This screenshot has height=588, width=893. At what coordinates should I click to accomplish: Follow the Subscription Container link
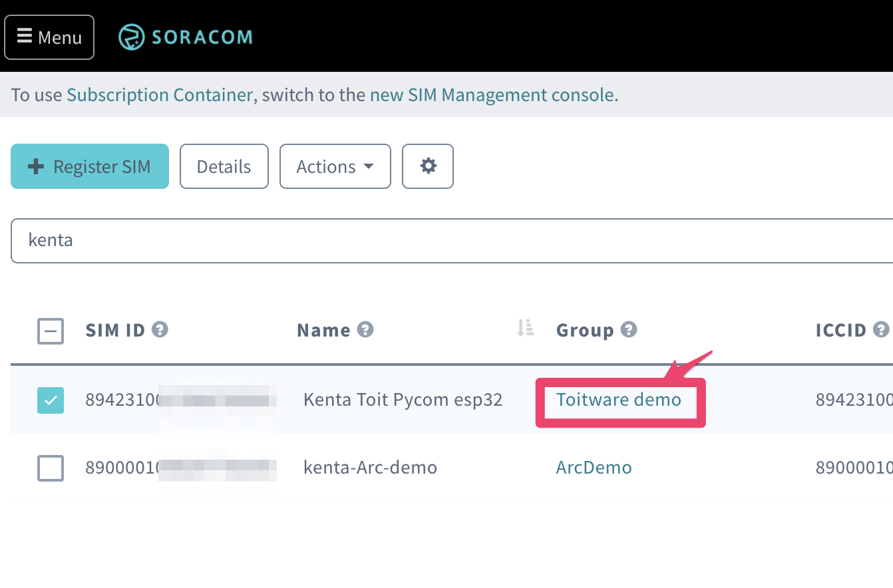tap(160, 95)
